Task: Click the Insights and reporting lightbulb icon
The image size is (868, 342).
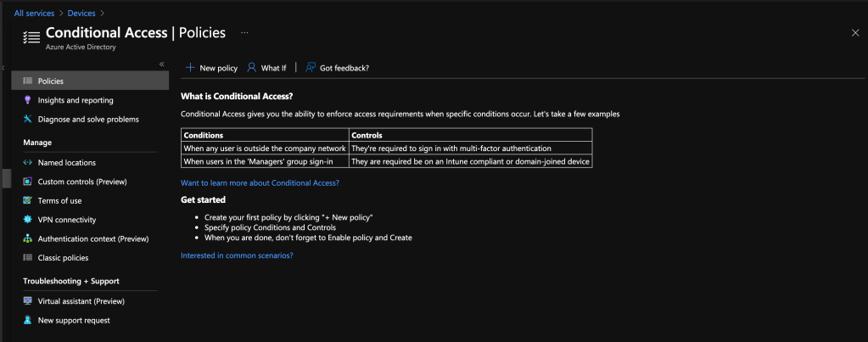Action: tap(28, 100)
